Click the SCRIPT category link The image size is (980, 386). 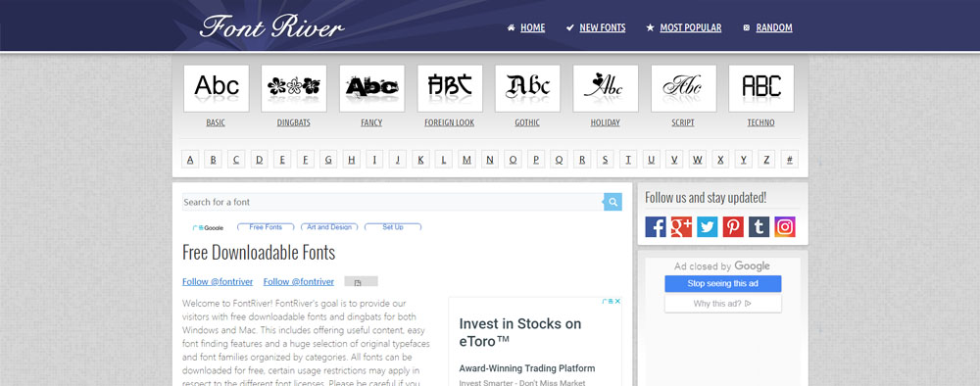coord(683,123)
